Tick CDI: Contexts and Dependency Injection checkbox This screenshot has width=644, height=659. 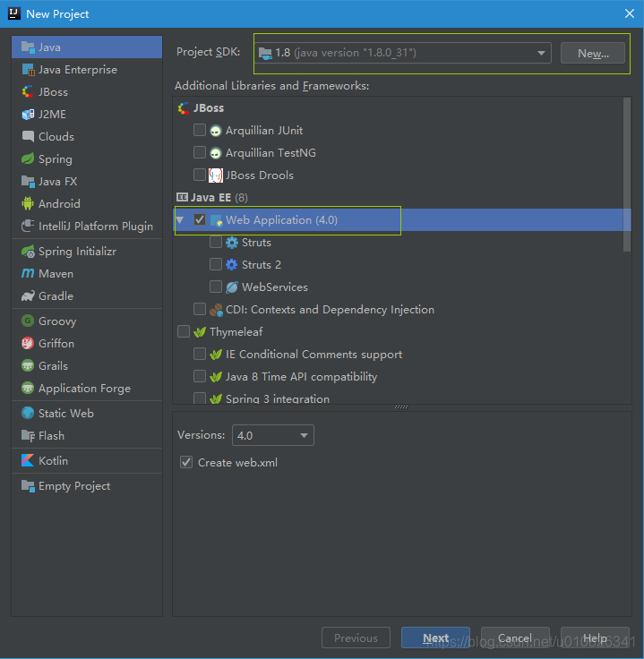(199, 309)
